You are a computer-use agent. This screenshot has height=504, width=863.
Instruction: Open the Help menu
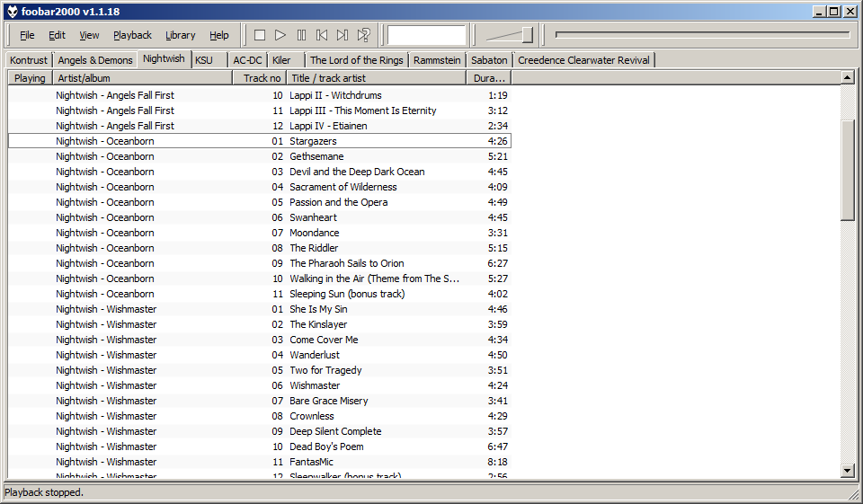tap(218, 35)
